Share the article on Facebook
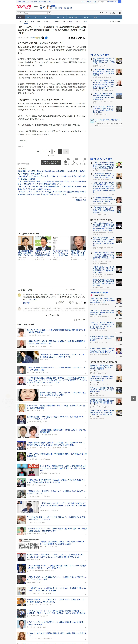Viewport: 138px width, 644px height. 46,38
